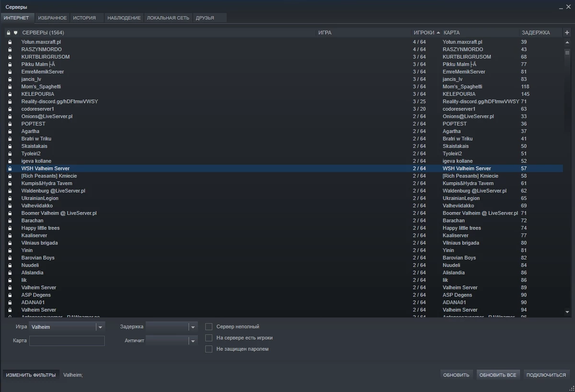Click the lock icon beside Tyoleiri2
Image resolution: width=575 pixels, height=392 pixels.
pos(10,154)
